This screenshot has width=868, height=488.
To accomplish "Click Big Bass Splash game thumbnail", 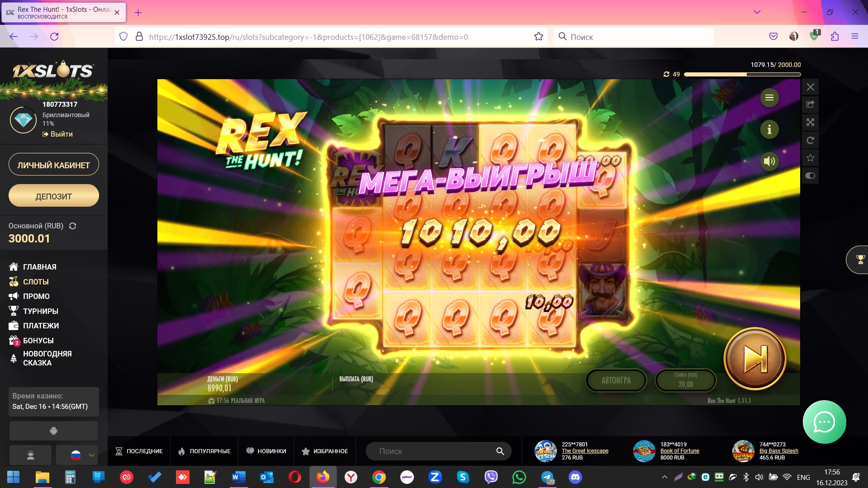I will click(743, 451).
